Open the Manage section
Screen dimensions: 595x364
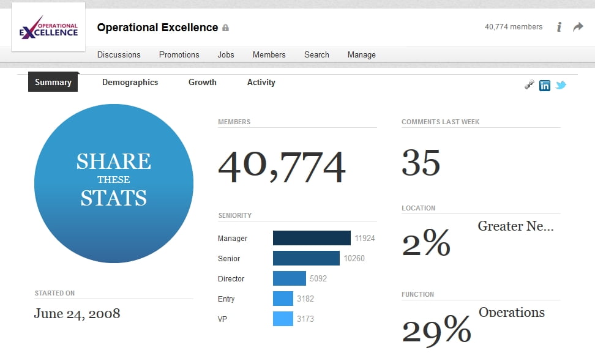(x=361, y=54)
